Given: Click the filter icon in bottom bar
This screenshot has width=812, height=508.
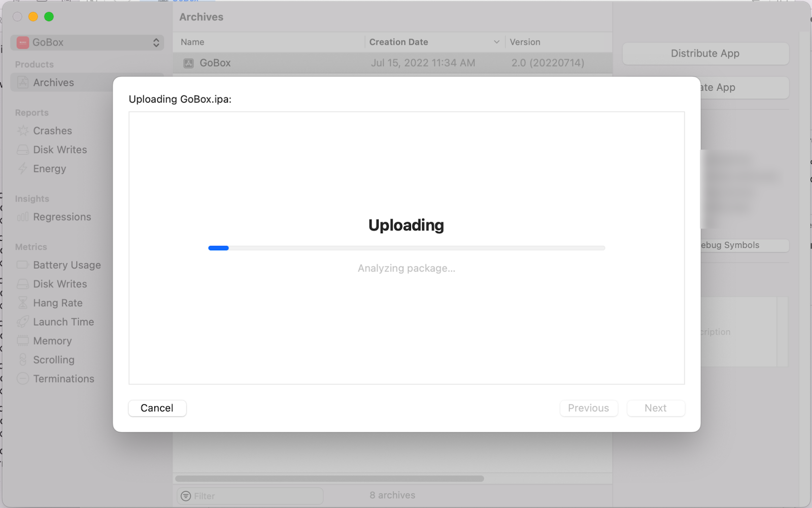Looking at the screenshot, I should point(186,496).
